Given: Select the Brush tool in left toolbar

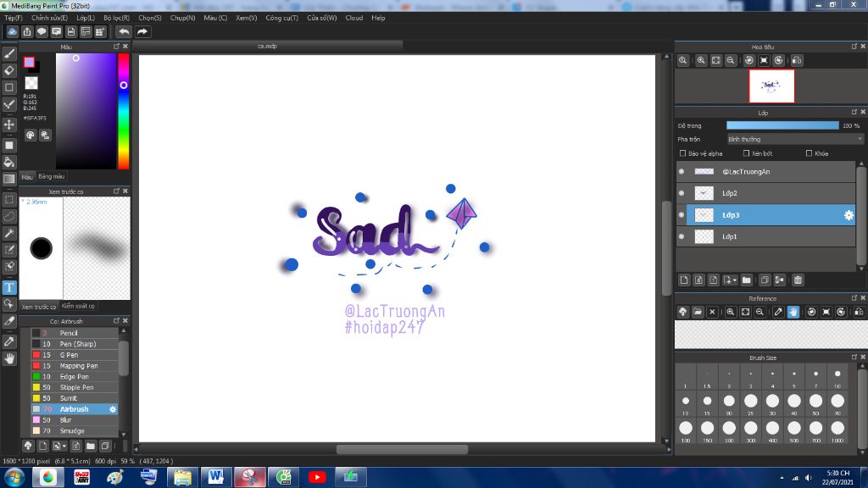Looking at the screenshot, I should pyautogui.click(x=9, y=53).
